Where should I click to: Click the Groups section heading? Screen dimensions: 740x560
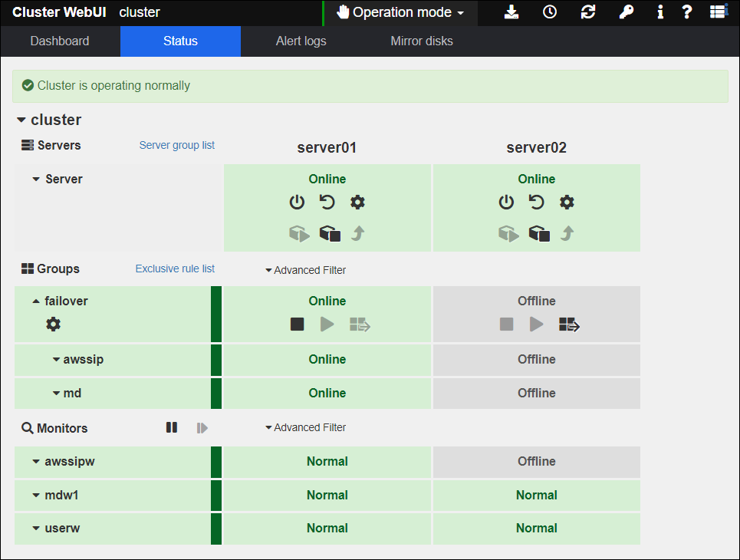click(51, 268)
